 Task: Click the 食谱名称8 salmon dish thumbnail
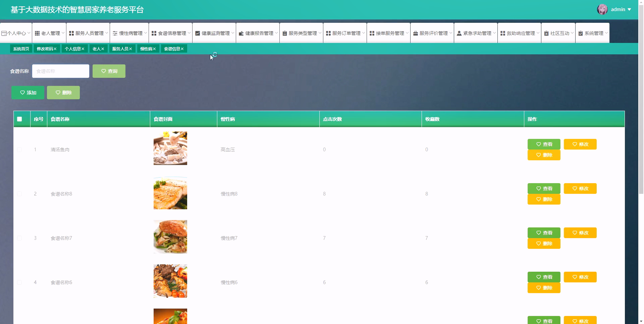(x=170, y=193)
